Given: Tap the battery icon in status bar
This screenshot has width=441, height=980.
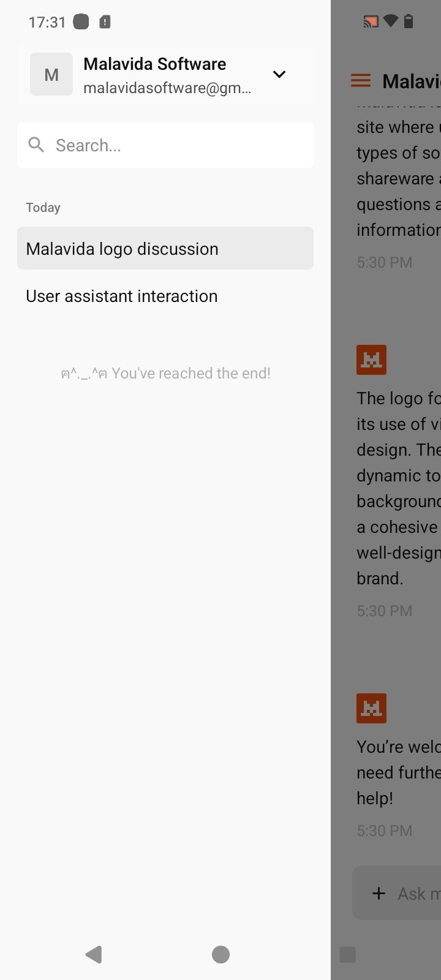Looking at the screenshot, I should 409,22.
